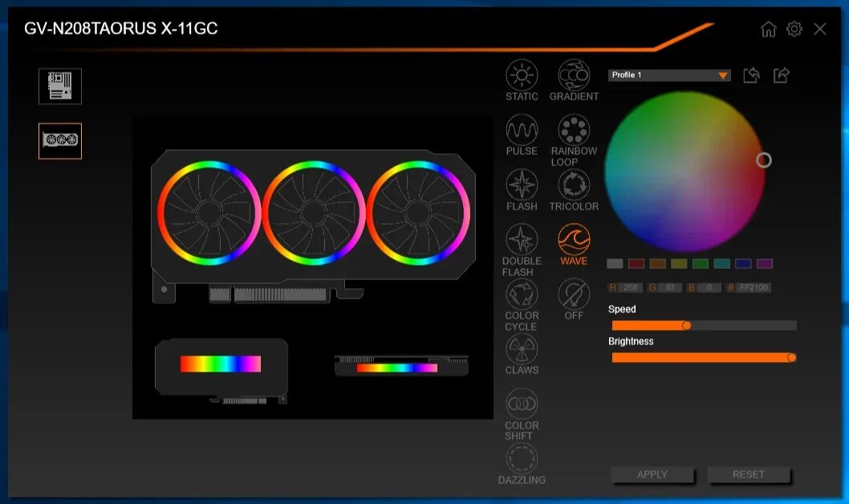Image resolution: width=849 pixels, height=504 pixels.
Task: Choose the Gradient lighting effect
Action: 574,75
